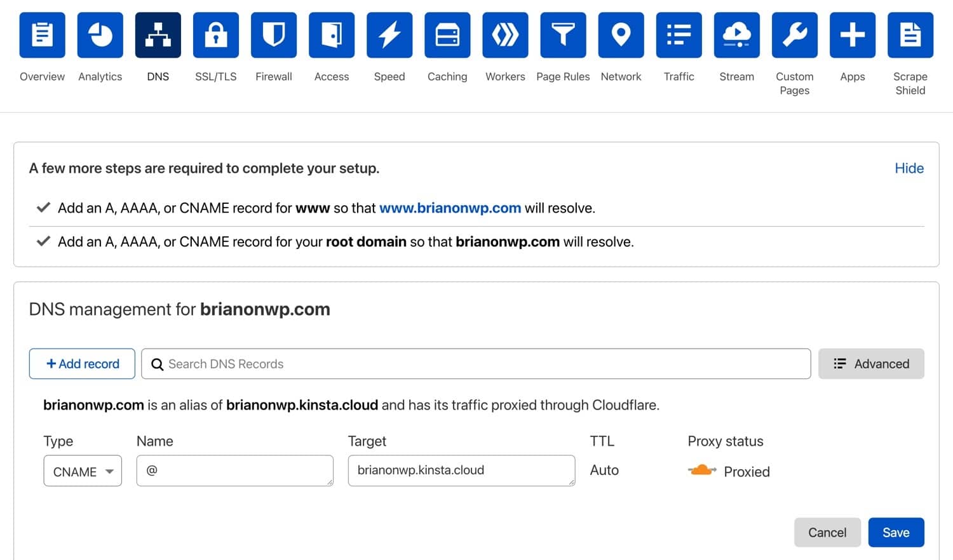
Task: Open the Overview section icon
Action: coord(42,35)
